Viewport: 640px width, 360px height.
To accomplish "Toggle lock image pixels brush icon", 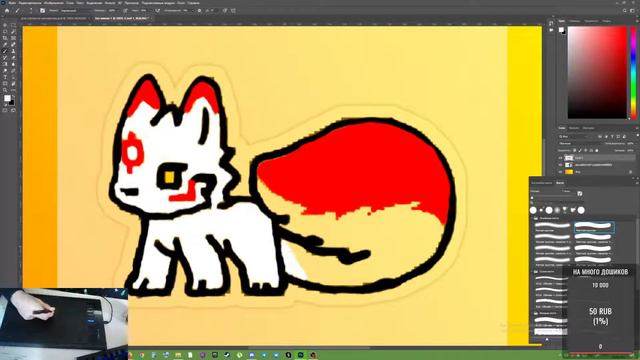I will point(580,150).
